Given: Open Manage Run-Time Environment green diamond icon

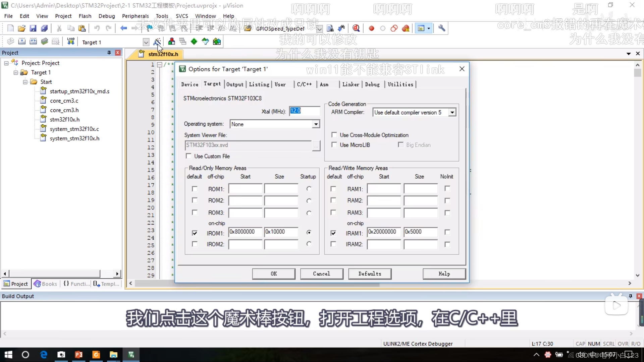Looking at the screenshot, I should point(194,42).
